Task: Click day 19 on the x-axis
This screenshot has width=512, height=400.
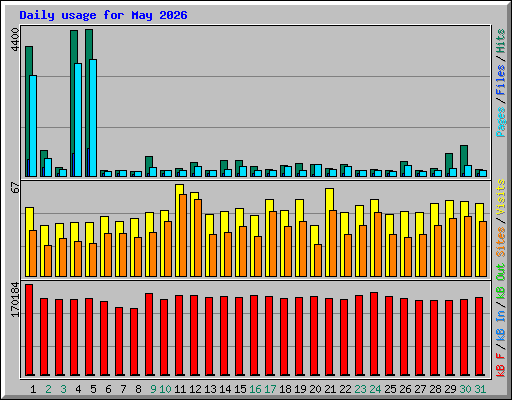Action: pyautogui.click(x=300, y=389)
